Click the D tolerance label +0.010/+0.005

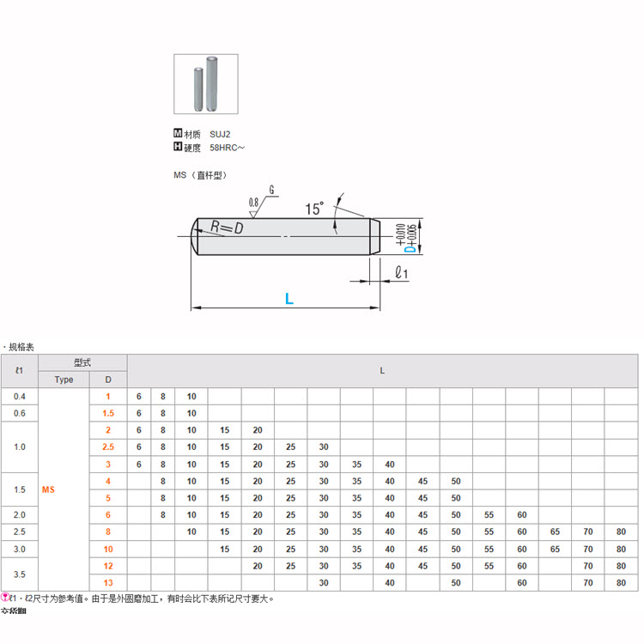[406, 237]
